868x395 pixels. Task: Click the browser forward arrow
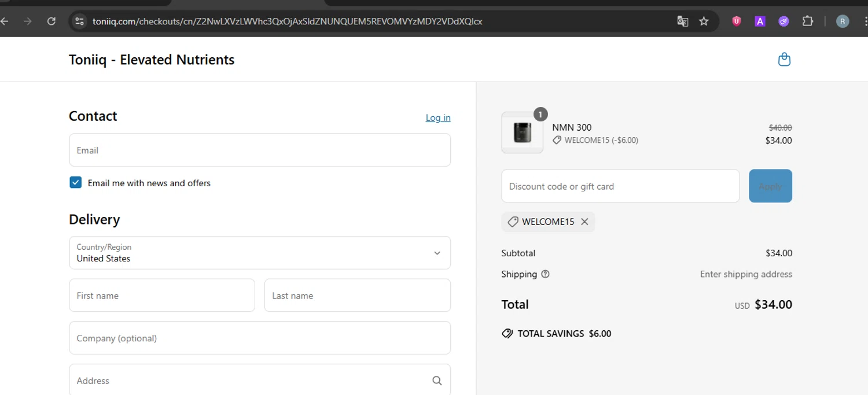click(x=28, y=21)
